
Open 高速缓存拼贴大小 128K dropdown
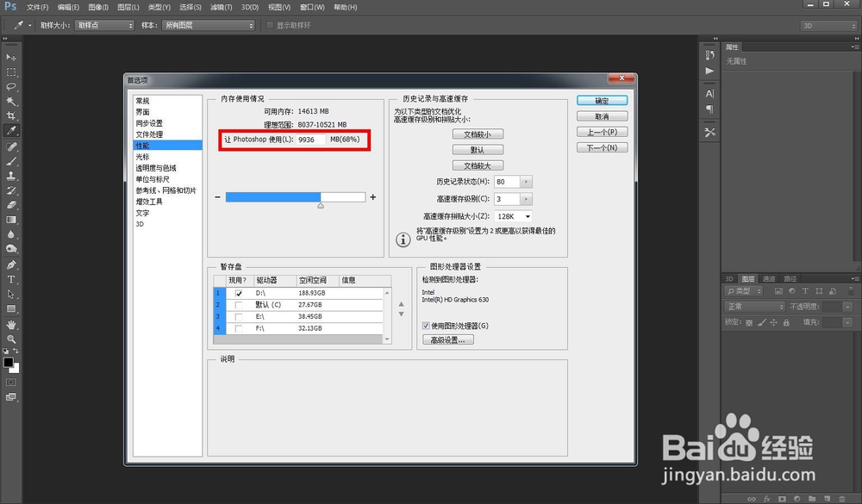[x=513, y=216]
